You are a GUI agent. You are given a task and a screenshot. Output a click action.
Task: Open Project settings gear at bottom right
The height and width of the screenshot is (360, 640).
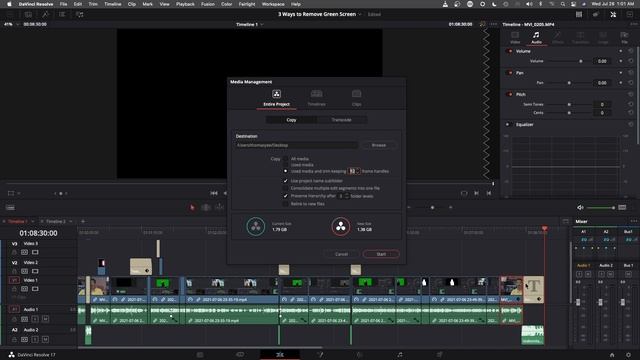click(x=628, y=355)
